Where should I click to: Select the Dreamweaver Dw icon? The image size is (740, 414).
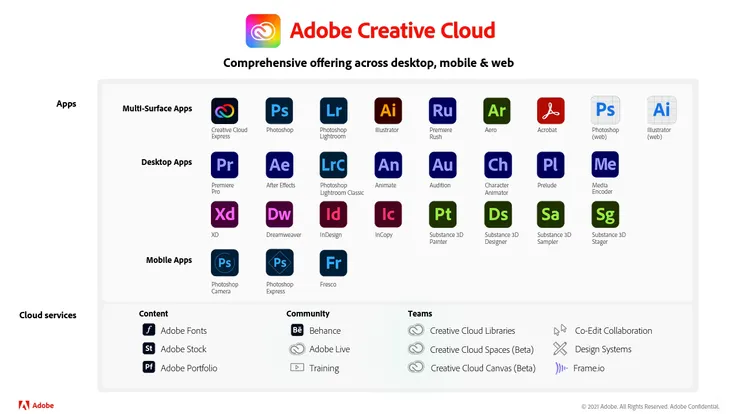279,214
